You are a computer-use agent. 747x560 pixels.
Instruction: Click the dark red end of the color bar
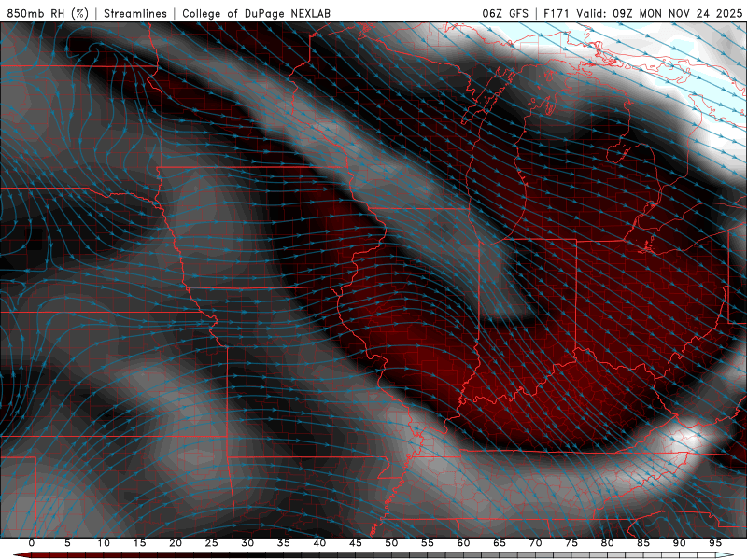22,555
